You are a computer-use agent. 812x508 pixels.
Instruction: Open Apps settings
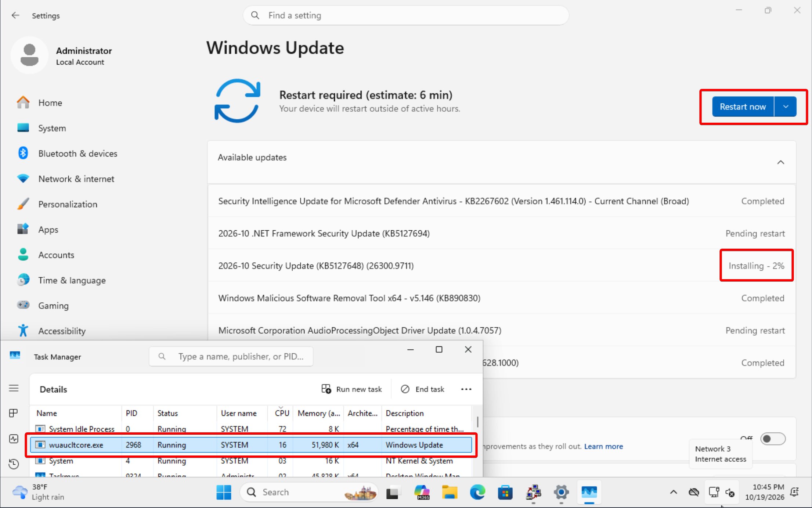(48, 230)
